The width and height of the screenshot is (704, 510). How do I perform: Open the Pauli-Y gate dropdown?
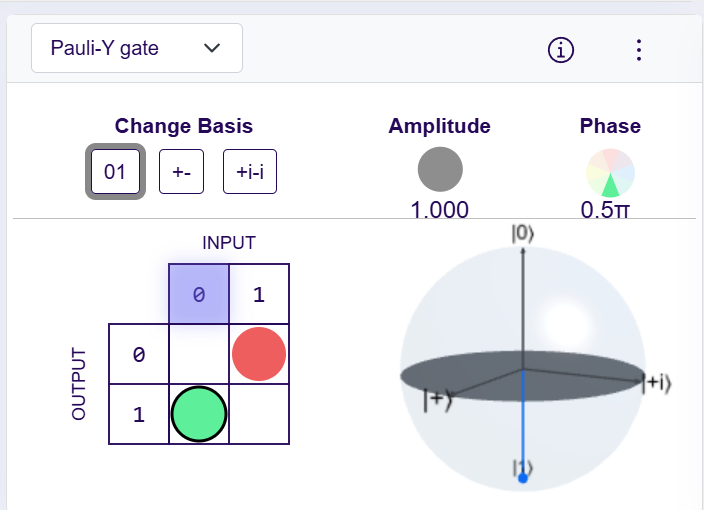tap(137, 48)
